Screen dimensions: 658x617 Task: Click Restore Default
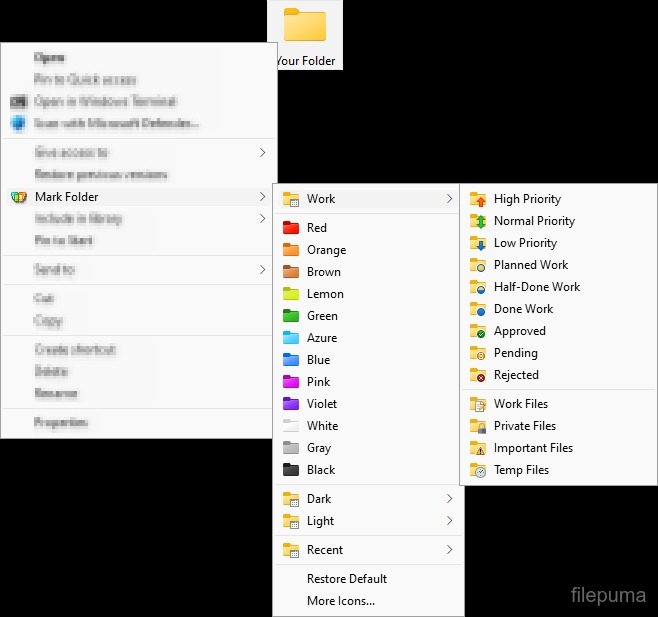346,579
